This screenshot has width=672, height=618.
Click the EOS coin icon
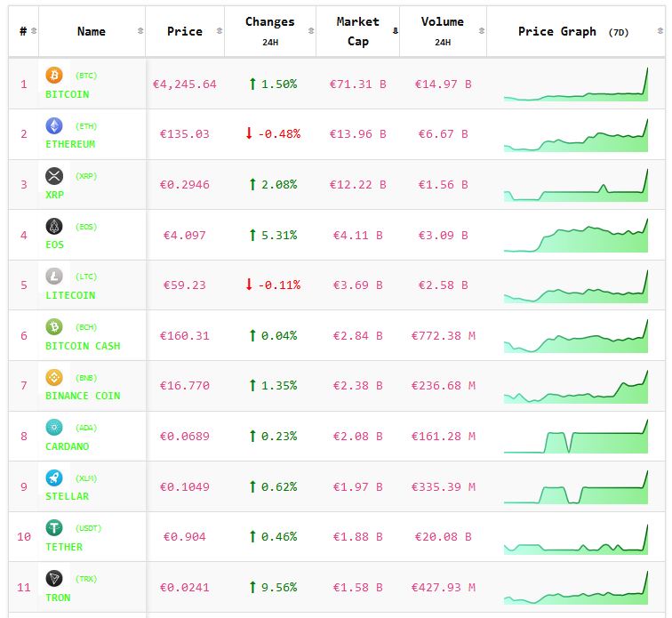pos(54,227)
